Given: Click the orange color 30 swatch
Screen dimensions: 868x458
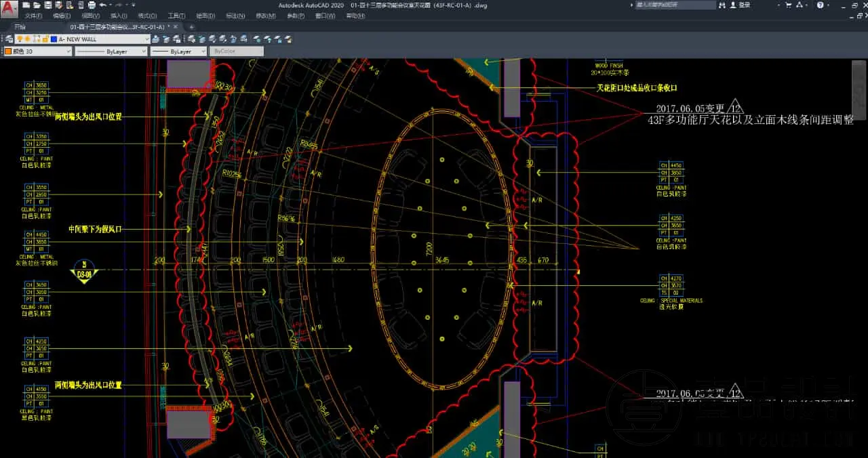Looking at the screenshot, I should point(8,51).
